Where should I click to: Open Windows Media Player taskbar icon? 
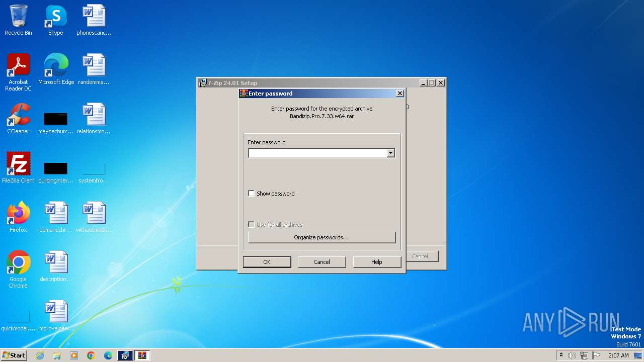(x=74, y=355)
